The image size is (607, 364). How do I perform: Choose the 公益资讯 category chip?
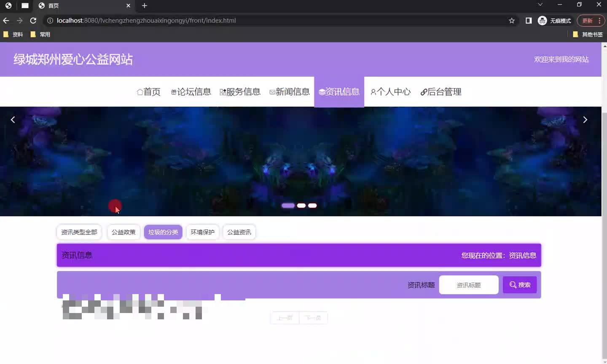pyautogui.click(x=239, y=232)
